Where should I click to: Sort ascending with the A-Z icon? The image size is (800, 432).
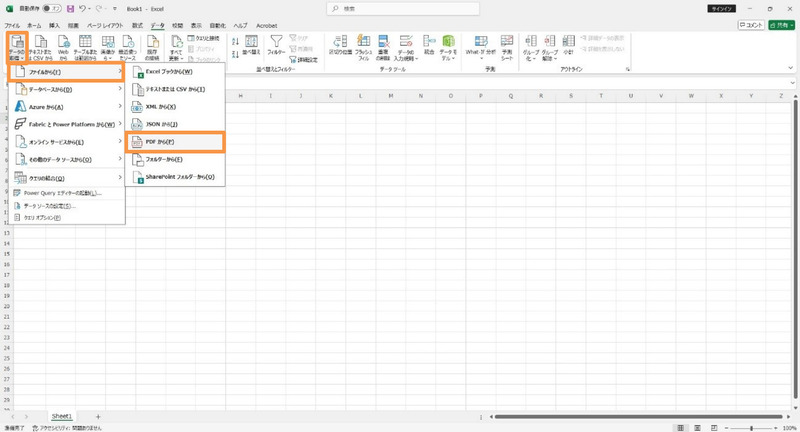(235, 42)
